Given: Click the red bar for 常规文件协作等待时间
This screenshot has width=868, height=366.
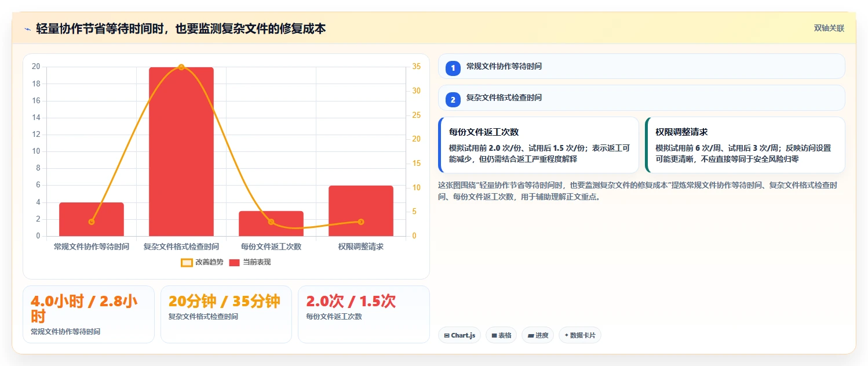Looking at the screenshot, I should (x=92, y=219).
